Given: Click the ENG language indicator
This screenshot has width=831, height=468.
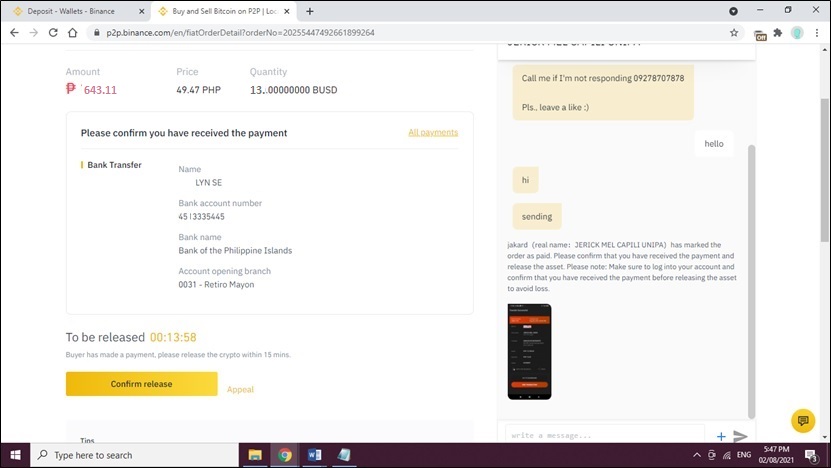Looking at the screenshot, I should [744, 455].
